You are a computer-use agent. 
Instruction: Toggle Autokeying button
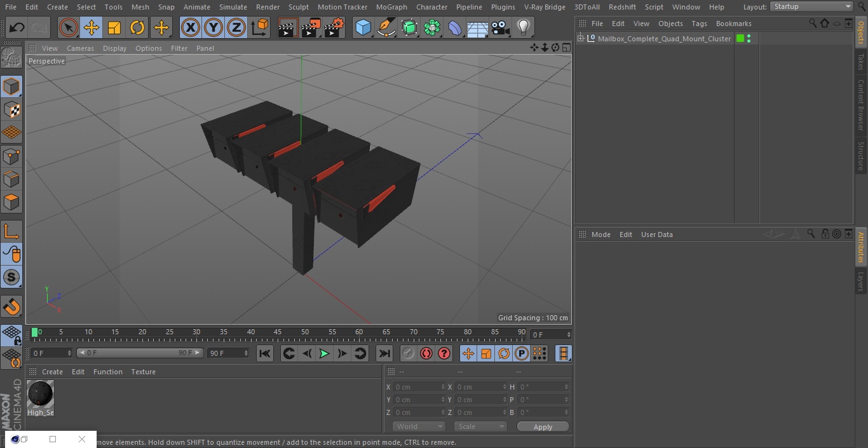click(426, 353)
